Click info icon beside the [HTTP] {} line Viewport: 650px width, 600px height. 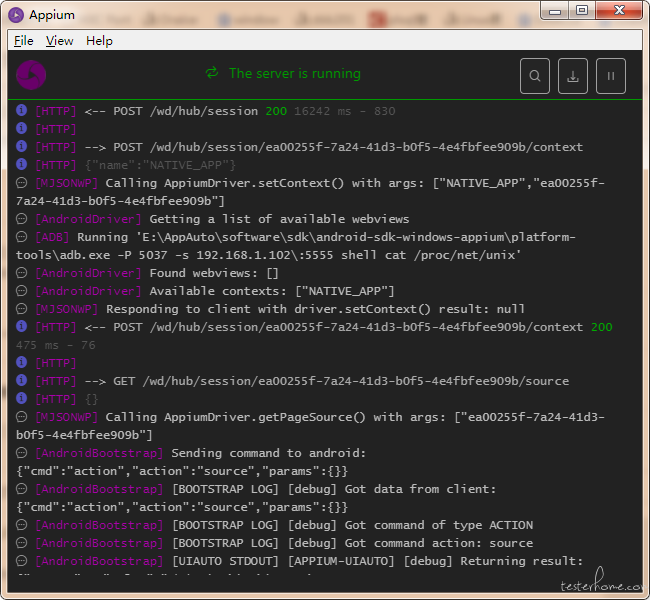(22, 398)
